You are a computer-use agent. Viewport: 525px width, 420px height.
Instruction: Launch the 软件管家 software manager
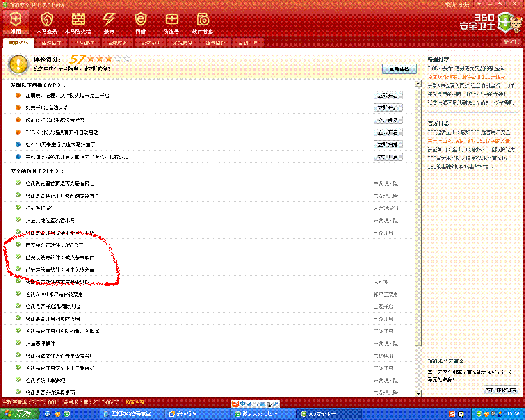pyautogui.click(x=203, y=23)
